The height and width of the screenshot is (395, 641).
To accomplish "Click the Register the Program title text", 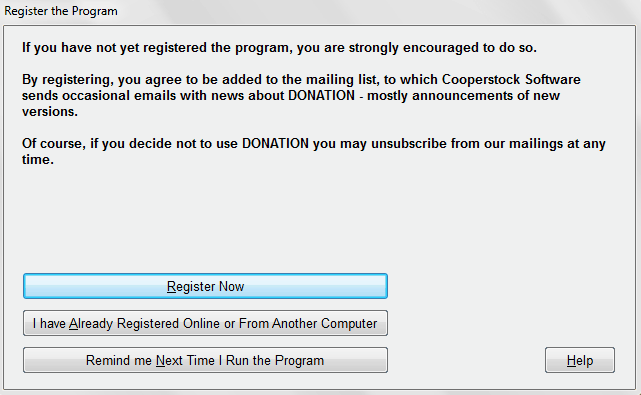I will click(61, 11).
